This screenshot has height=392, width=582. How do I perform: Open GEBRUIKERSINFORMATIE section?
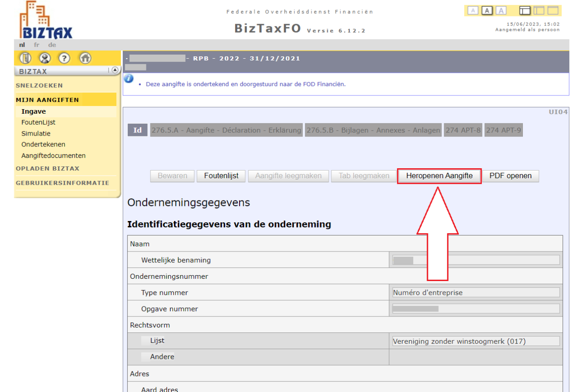(x=62, y=183)
